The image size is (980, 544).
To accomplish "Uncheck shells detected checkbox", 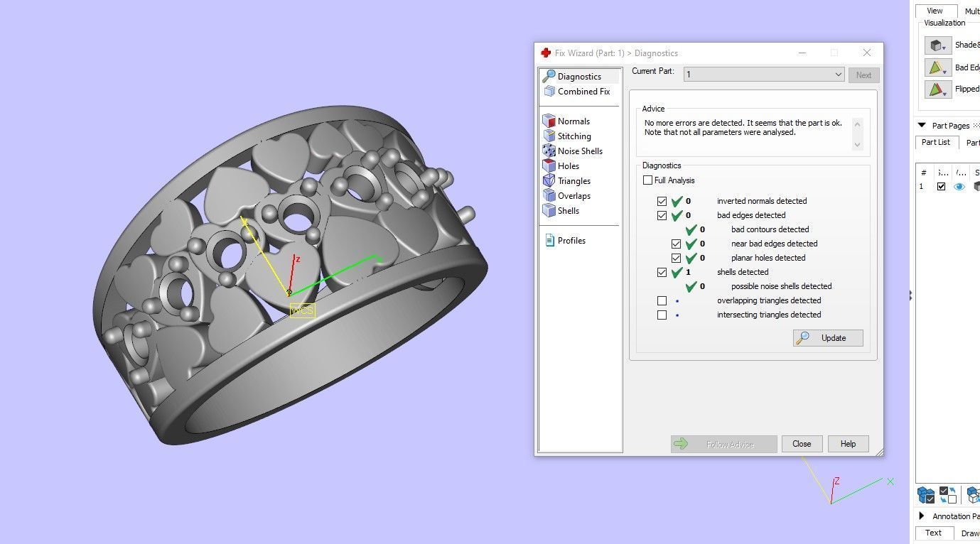I will 662,272.
